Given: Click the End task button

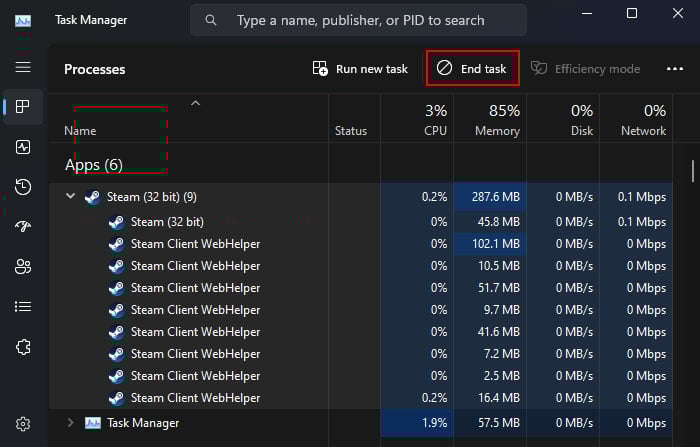Looking at the screenshot, I should click(473, 69).
